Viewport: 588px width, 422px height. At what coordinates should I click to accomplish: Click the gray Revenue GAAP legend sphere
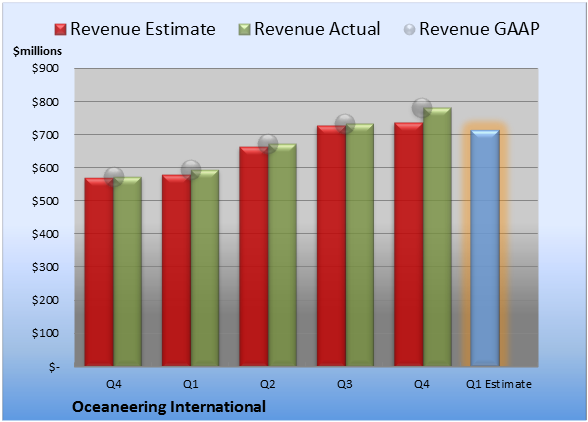pyautogui.click(x=410, y=30)
